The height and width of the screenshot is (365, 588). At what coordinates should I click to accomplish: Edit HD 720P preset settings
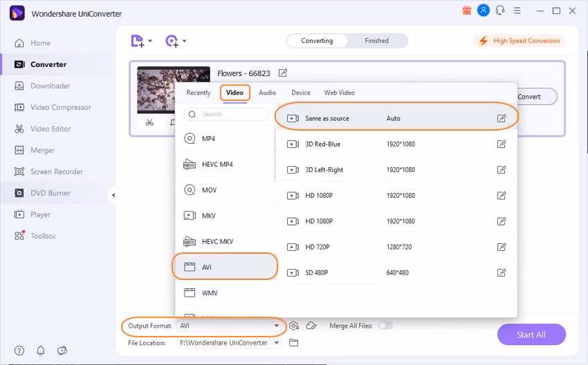501,247
